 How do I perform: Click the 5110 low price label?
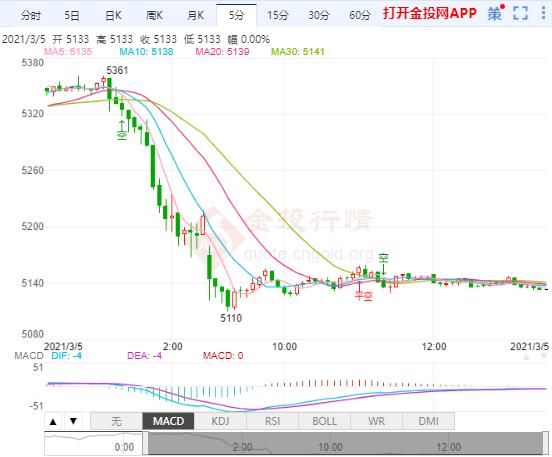[x=231, y=318]
